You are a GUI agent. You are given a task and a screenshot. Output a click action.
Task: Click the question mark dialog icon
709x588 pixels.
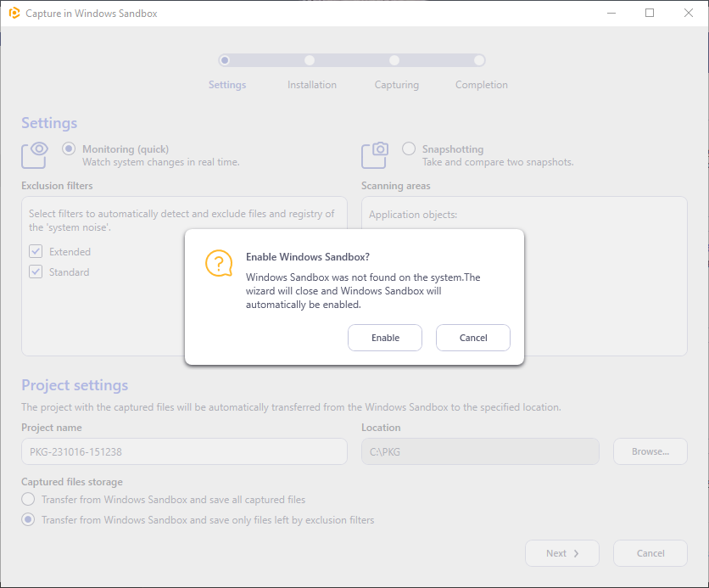219,263
